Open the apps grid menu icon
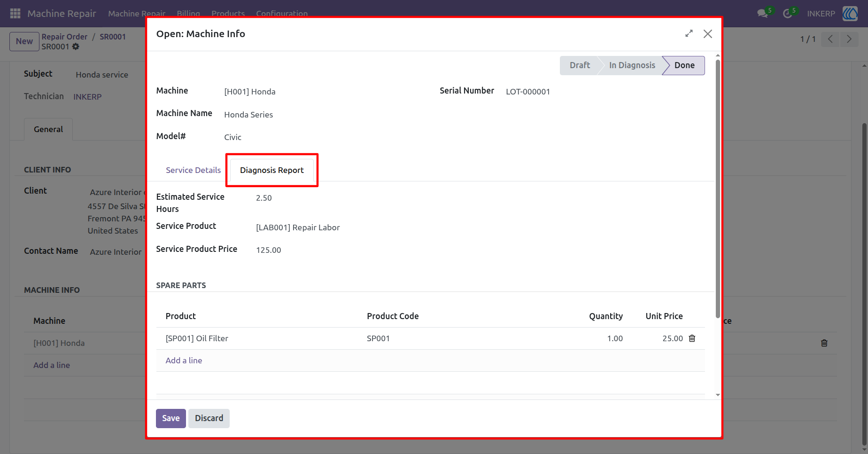Viewport: 868px width, 454px height. (x=15, y=14)
